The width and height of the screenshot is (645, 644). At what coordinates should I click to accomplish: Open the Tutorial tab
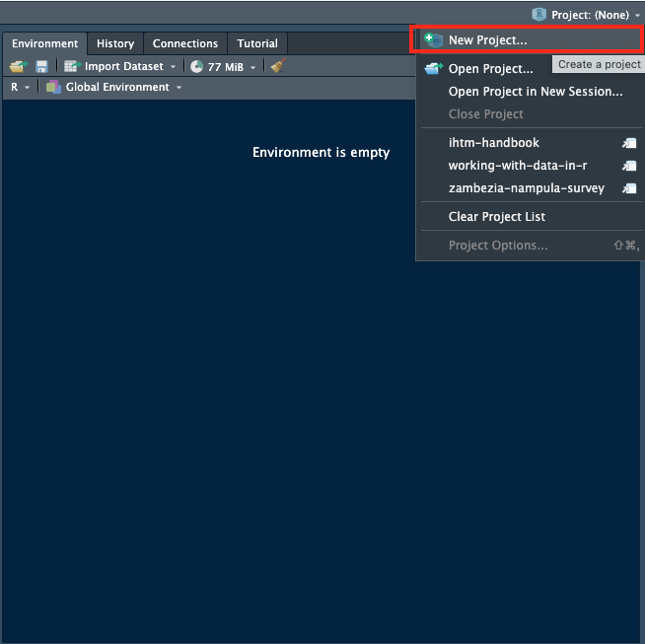point(257,43)
